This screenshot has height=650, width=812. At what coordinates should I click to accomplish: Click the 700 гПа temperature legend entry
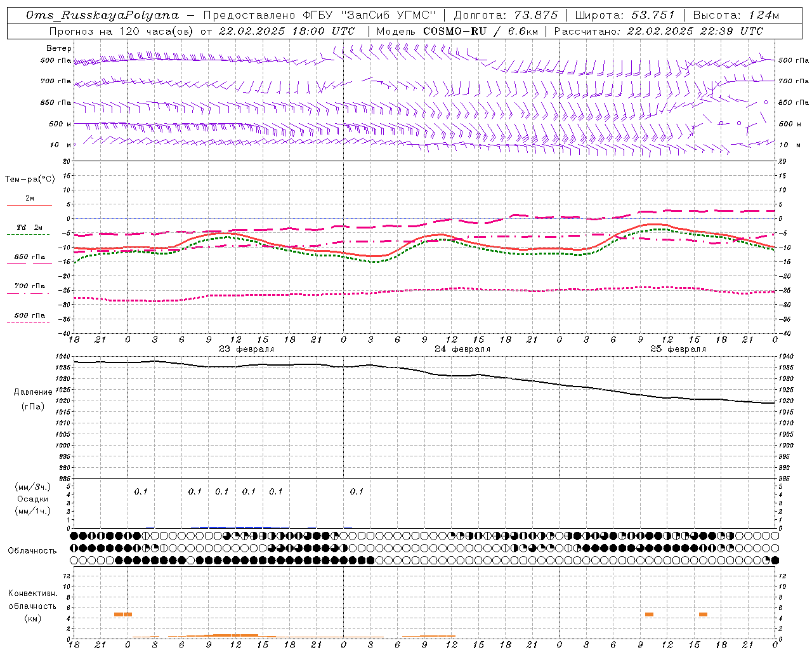(x=30, y=286)
